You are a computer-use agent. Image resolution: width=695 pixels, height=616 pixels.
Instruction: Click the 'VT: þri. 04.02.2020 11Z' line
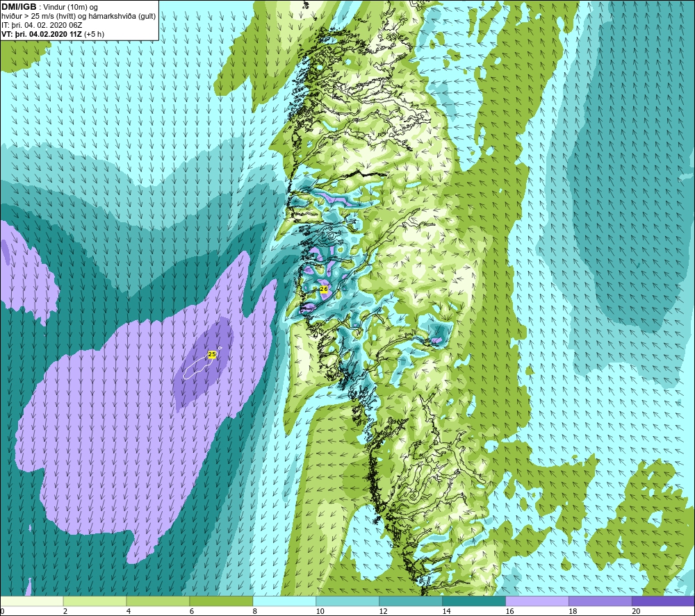[x=42, y=34]
